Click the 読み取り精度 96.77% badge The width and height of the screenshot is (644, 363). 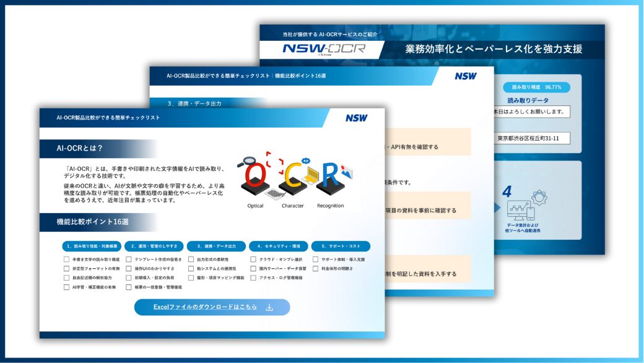536,87
